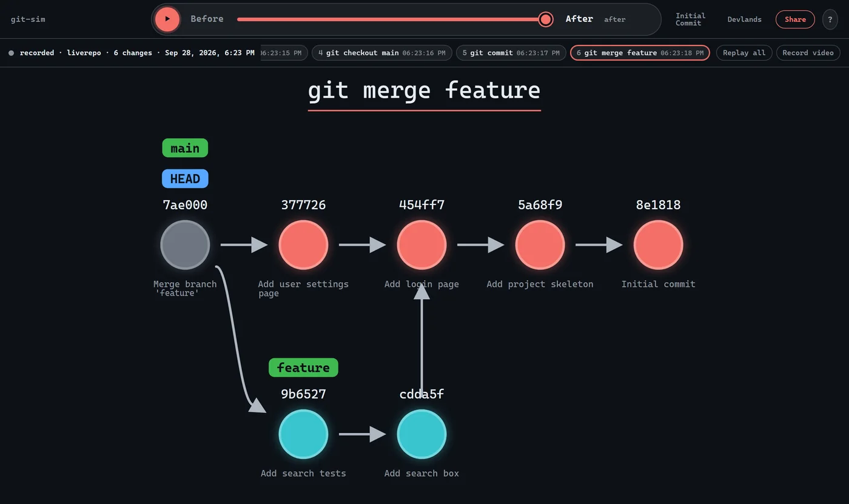Click the message Merge branch 'feature'
This screenshot has width=849, height=504.
[x=185, y=288]
